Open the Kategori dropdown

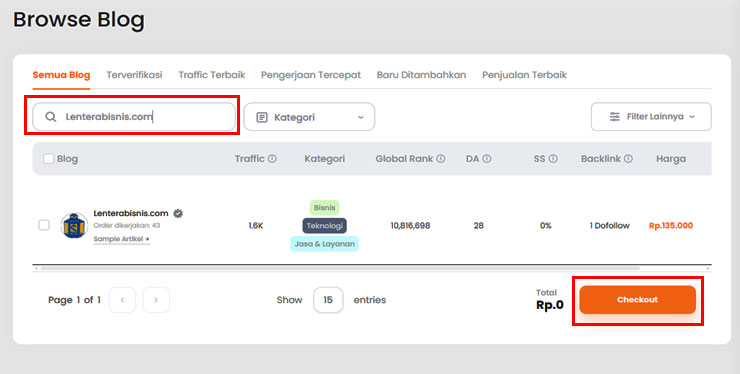click(x=309, y=117)
